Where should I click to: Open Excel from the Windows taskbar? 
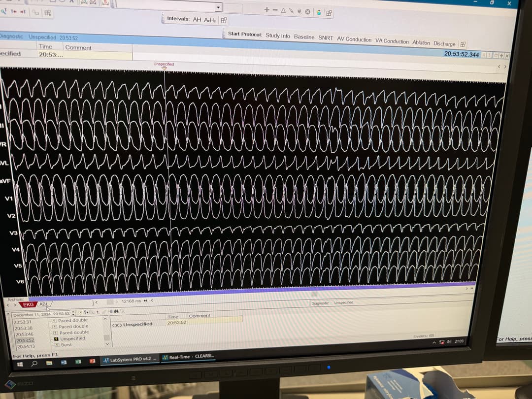[x=78, y=362]
